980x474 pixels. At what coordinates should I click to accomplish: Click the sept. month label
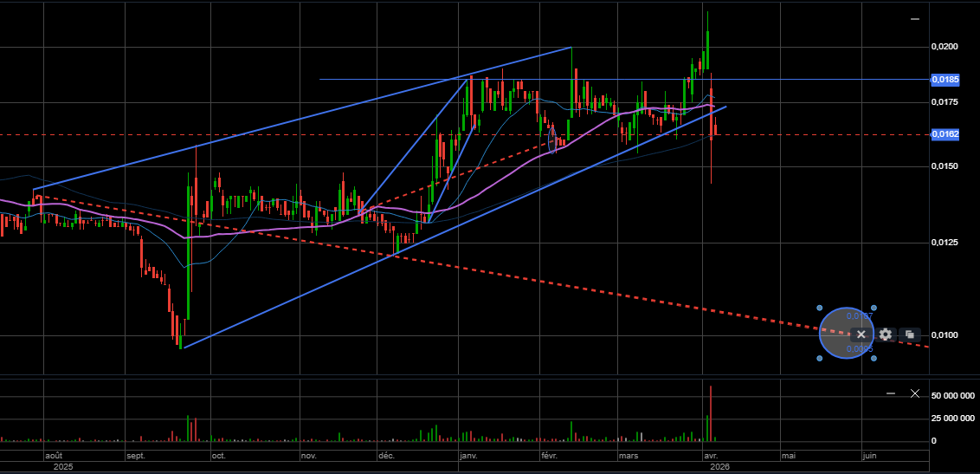pos(136,456)
